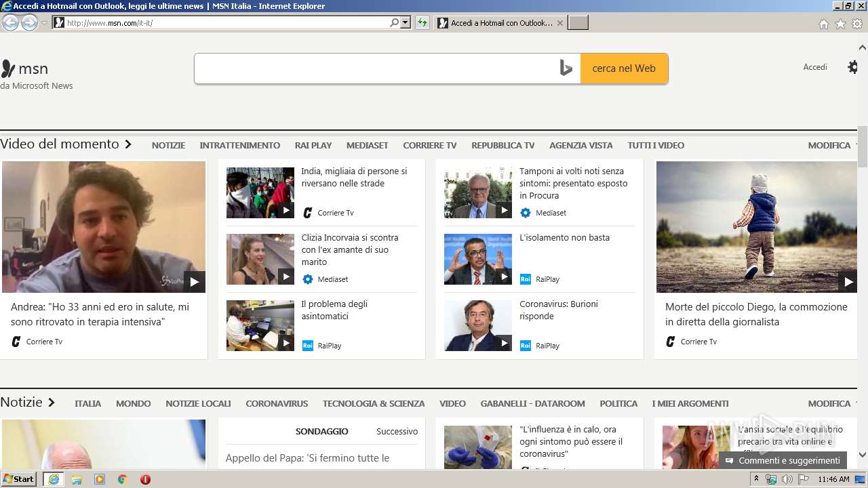Select the Accedi a Hotmail con Outlook tab
868x488 pixels.
coord(500,23)
